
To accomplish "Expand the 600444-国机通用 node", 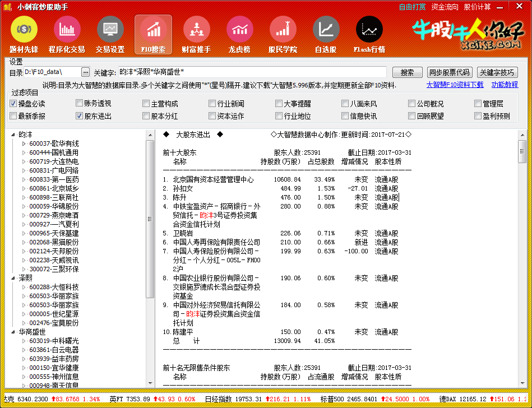I will point(24,153).
